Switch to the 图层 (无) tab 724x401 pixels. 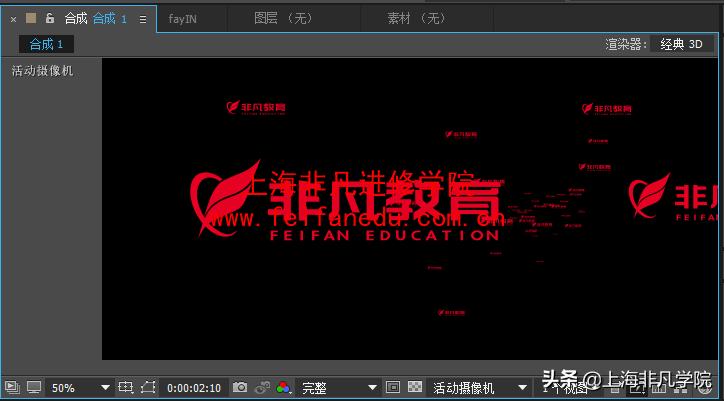(x=284, y=19)
